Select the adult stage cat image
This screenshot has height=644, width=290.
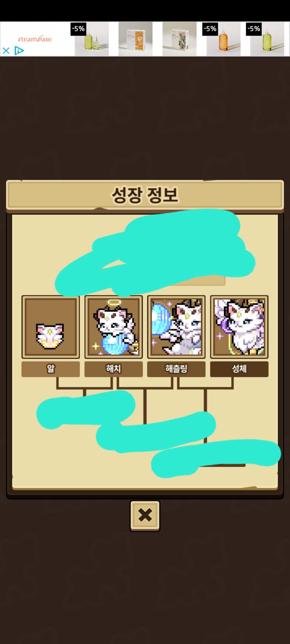click(x=239, y=327)
